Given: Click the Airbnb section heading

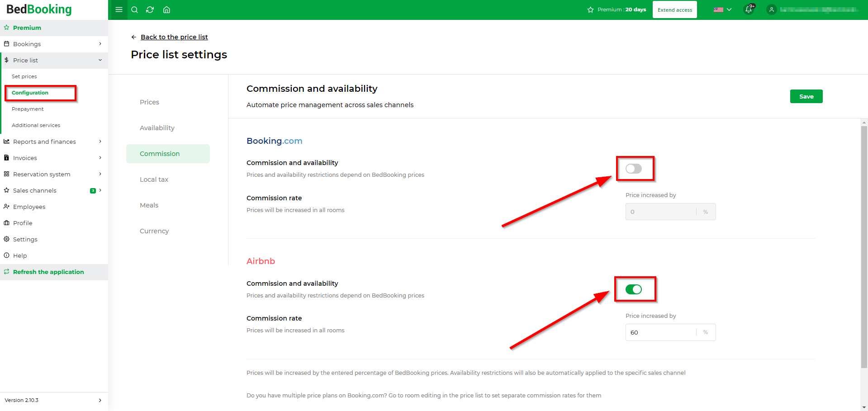Looking at the screenshot, I should tap(261, 261).
